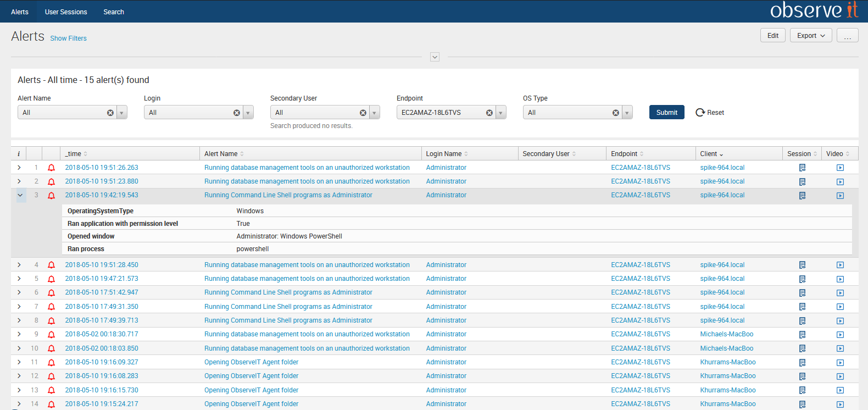Open the Export dropdown
The image size is (868, 410).
click(x=811, y=36)
